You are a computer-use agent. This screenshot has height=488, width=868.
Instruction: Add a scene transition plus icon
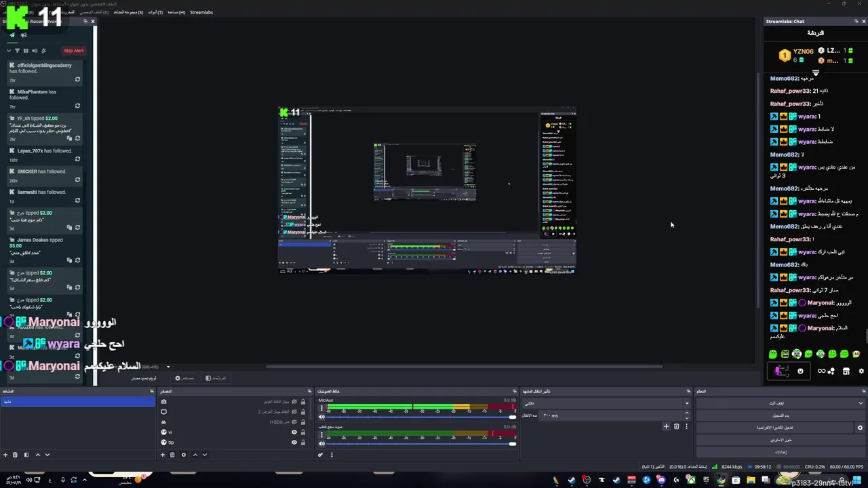pyautogui.click(x=666, y=426)
